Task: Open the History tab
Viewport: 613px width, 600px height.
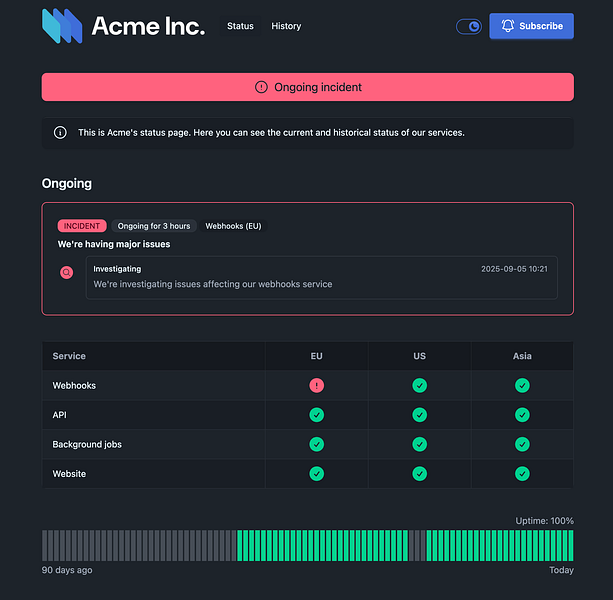Action: pos(286,26)
